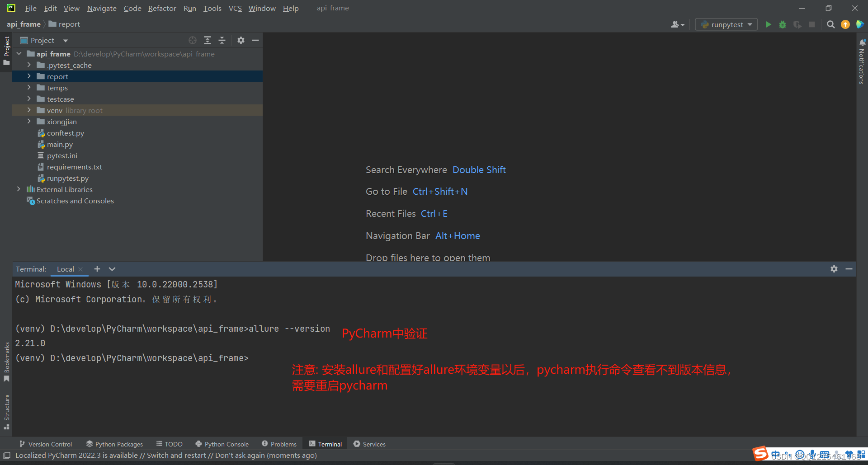Expand the testcase folder
Screen dimensions: 868x465
point(29,99)
